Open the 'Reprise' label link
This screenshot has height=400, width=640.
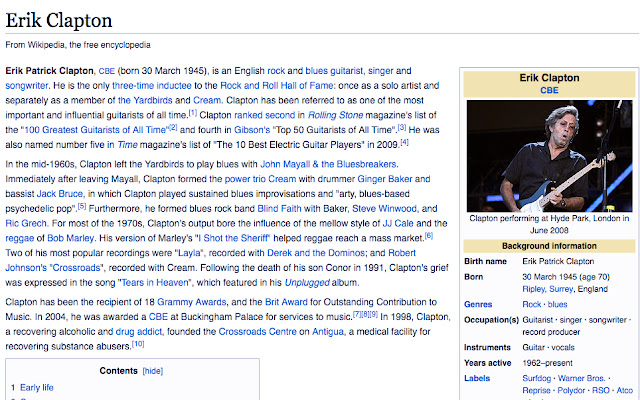[536, 390]
